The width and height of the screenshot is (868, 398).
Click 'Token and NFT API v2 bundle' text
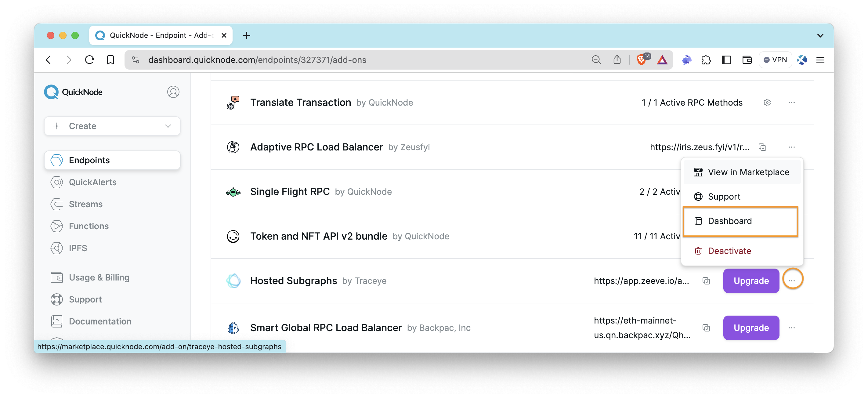pos(319,236)
